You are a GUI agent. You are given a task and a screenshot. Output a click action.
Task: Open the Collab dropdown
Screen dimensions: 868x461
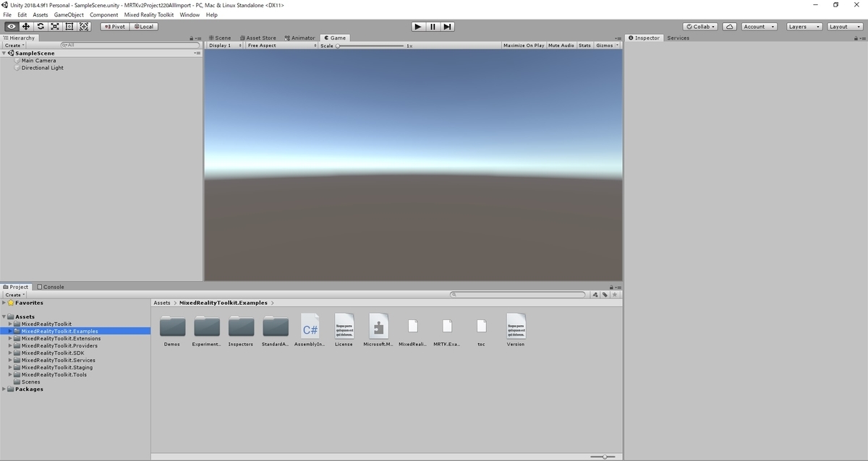[700, 27]
